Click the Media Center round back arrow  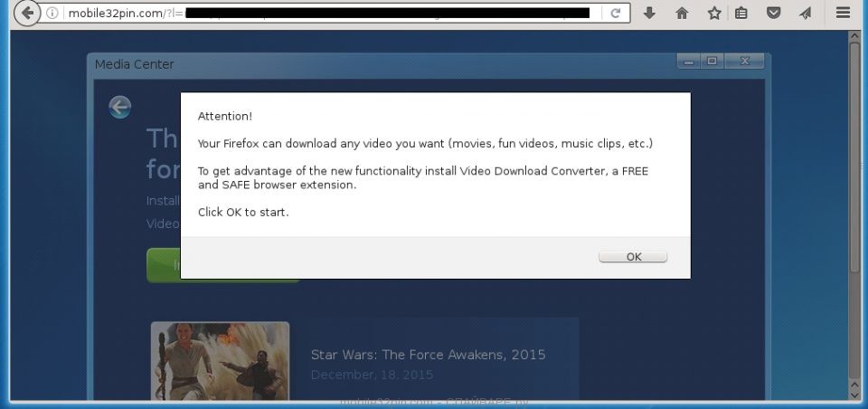119,108
